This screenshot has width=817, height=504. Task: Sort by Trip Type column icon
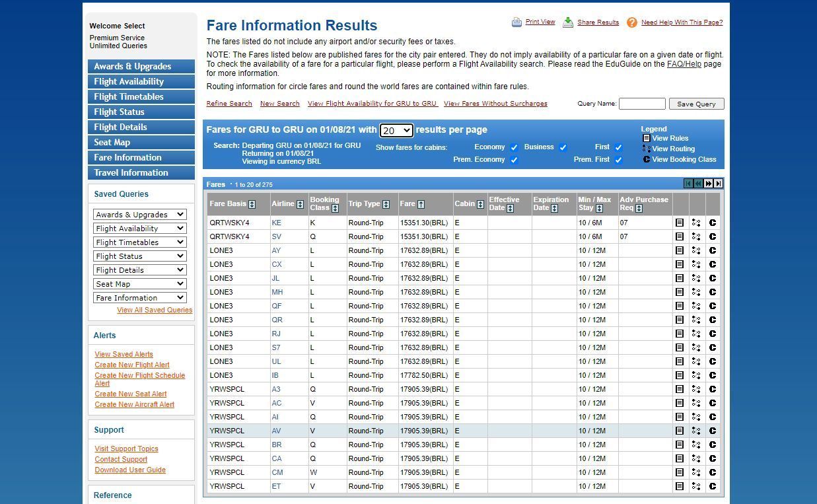pos(386,204)
